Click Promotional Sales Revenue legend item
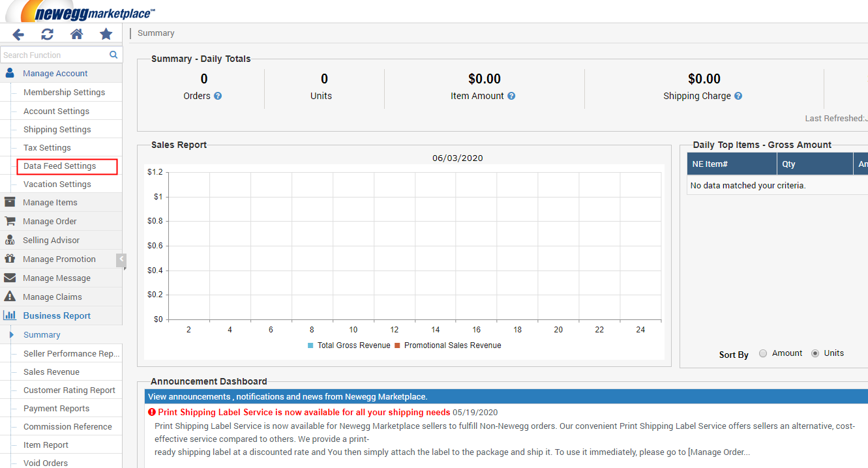This screenshot has height=468, width=868. pos(447,345)
